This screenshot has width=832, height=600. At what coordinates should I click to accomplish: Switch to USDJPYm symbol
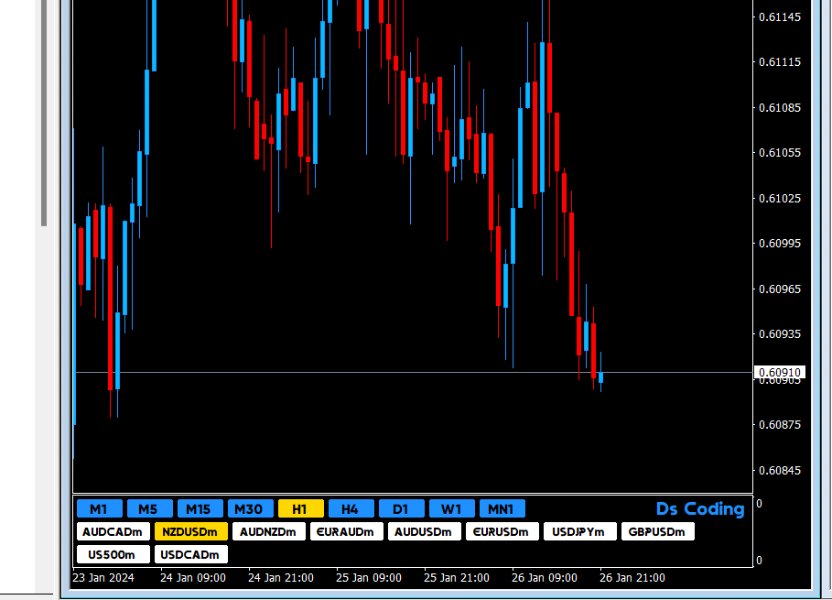tap(580, 532)
